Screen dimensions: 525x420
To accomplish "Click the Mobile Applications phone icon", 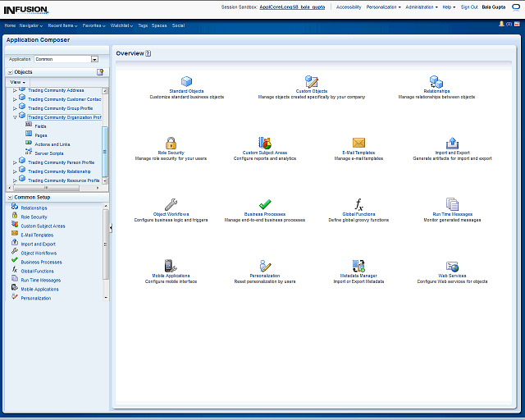I will click(171, 266).
